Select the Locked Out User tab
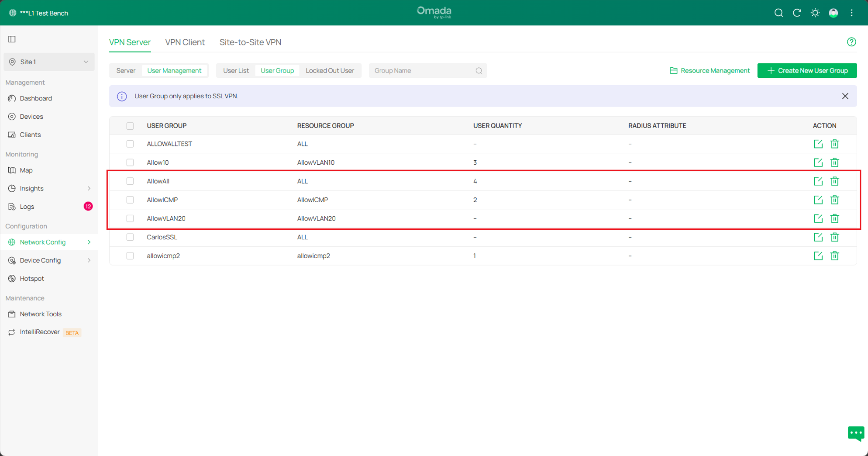868x456 pixels. click(330, 71)
